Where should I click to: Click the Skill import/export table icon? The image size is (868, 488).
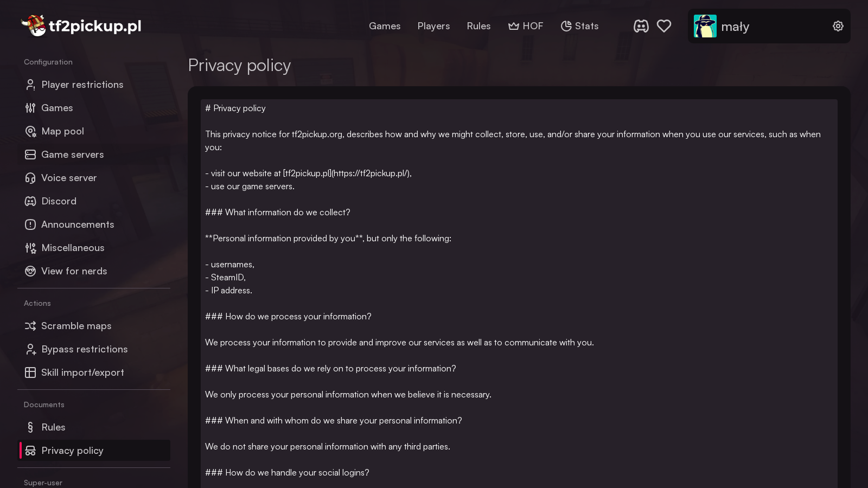click(x=30, y=373)
